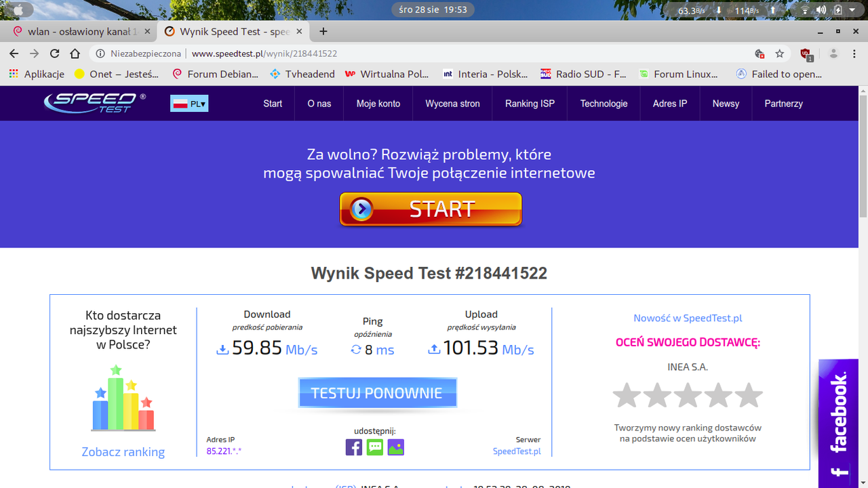Viewport: 868px width, 488px height.
Task: Close the Wynik Speed Test tab
Action: 299,31
